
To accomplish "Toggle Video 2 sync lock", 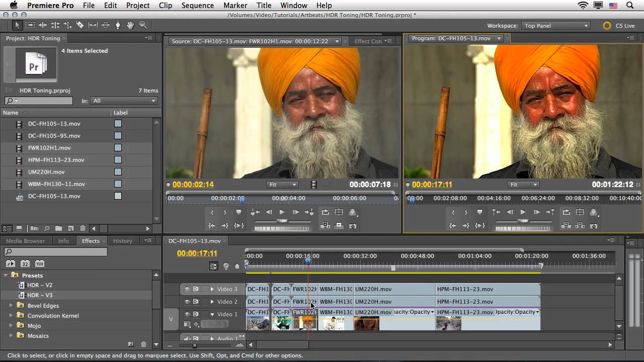I will pyautogui.click(x=196, y=302).
